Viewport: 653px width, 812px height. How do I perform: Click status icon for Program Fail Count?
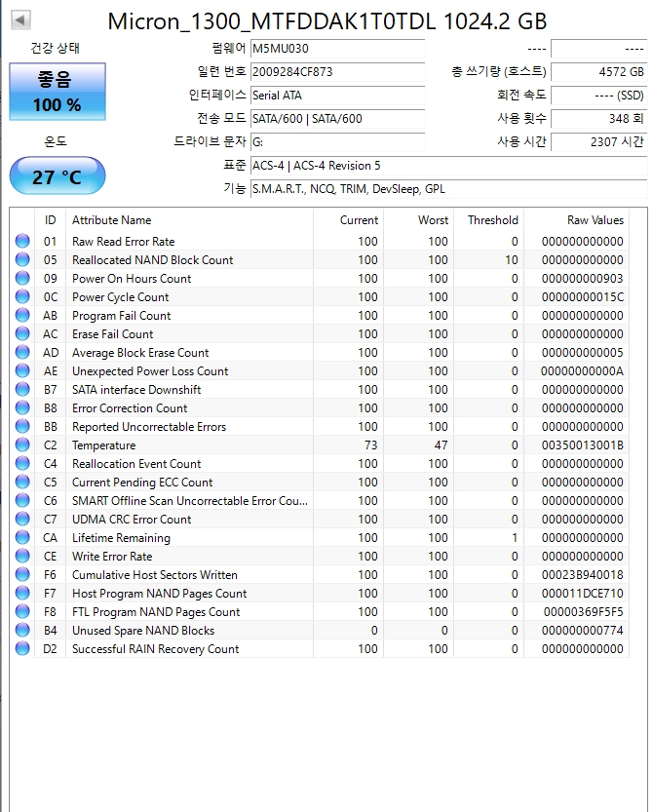tap(22, 316)
